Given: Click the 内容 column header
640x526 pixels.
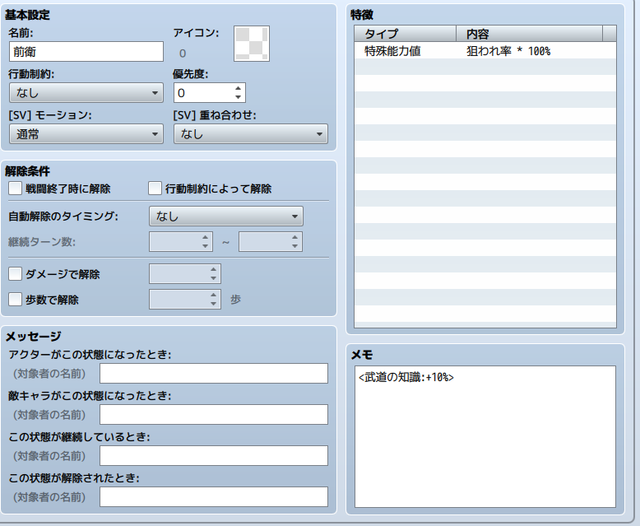Looking at the screenshot, I should tap(529, 33).
